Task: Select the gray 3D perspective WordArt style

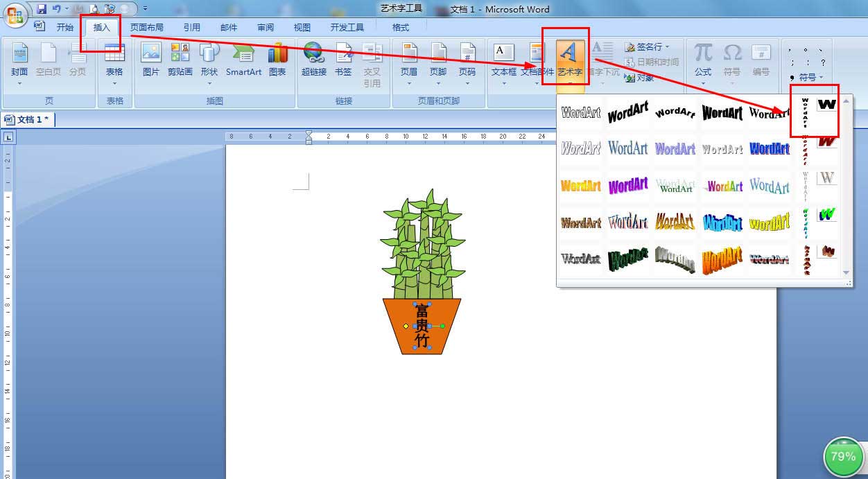Action: click(675, 260)
